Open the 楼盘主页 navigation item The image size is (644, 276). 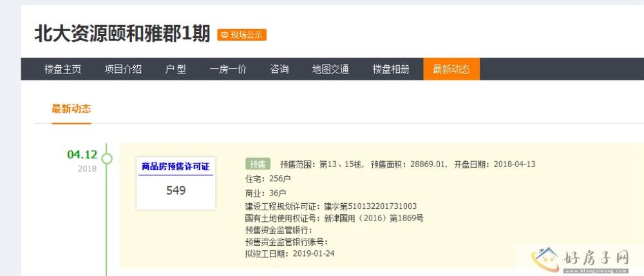pyautogui.click(x=62, y=70)
